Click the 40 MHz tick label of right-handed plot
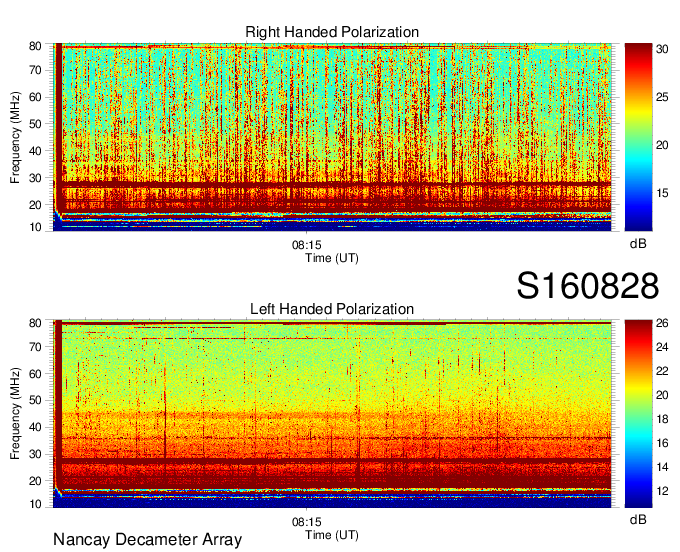The image size is (680, 552). click(x=35, y=151)
